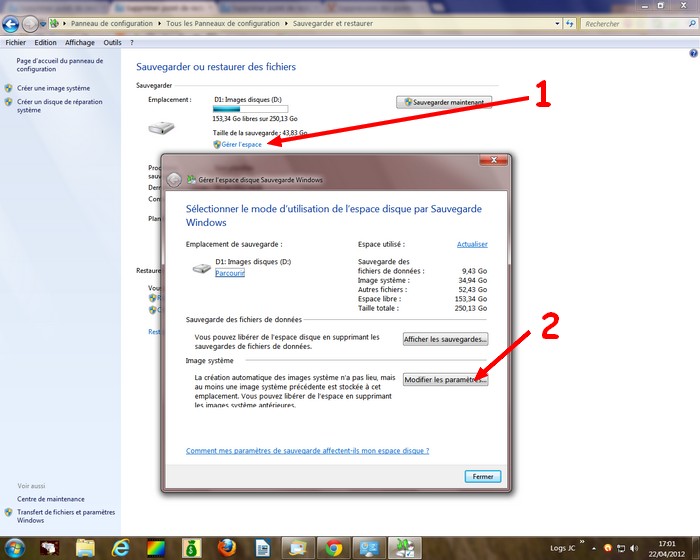This screenshot has width=700, height=560.
Task: Click 'Créer un disque de réparation système'
Action: click(60, 106)
